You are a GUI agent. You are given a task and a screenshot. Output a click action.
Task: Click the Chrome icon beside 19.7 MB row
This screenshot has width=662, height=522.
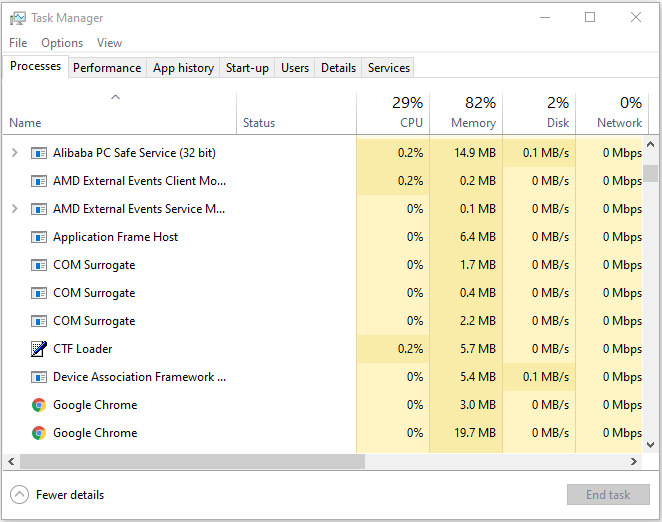click(39, 433)
